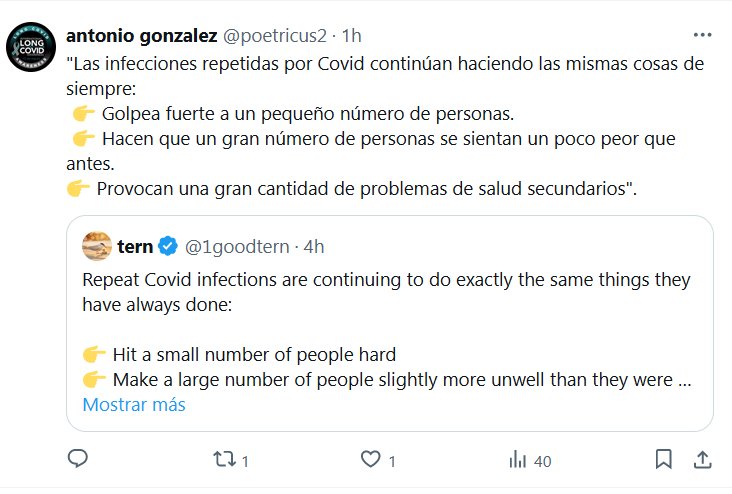The image size is (732, 494).
Task: Expand quoted tweet with Mostrar más
Action: pos(134,405)
